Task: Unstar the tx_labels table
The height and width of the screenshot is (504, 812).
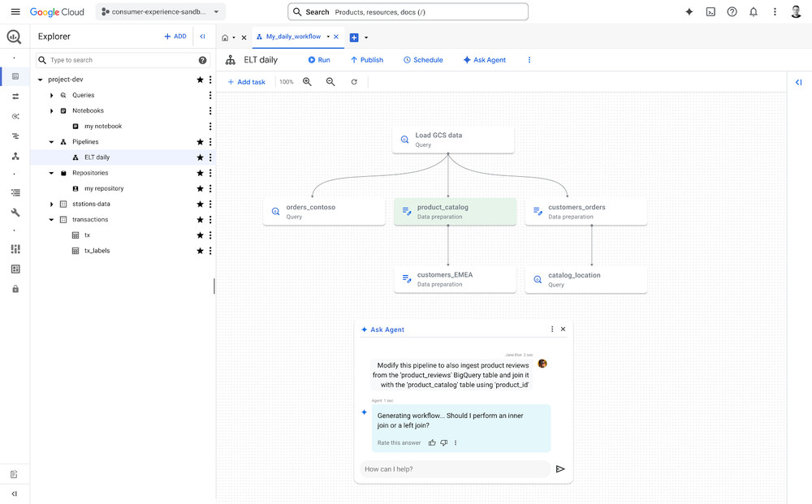Action: point(200,251)
